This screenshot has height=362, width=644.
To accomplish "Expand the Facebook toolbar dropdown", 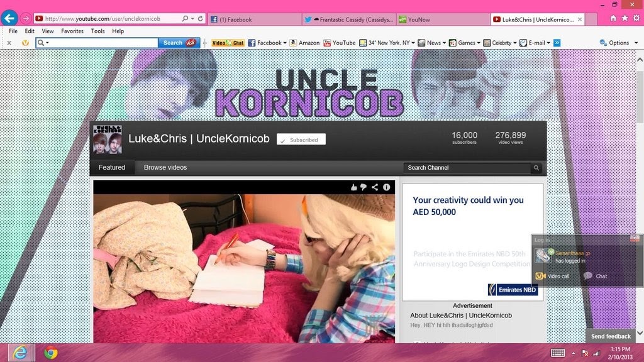I will click(285, 43).
